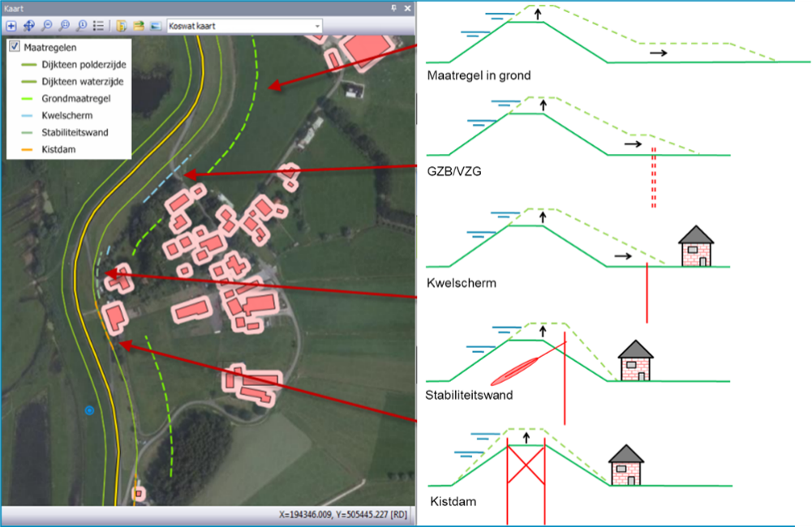Click the Grondmaatregel green line swatch
The width and height of the screenshot is (812, 527).
click(28, 98)
